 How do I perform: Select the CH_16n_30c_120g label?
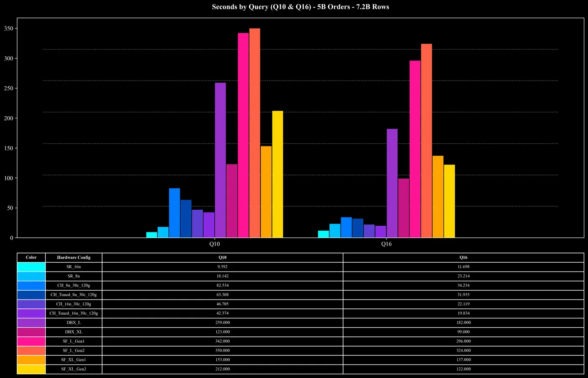(73, 304)
